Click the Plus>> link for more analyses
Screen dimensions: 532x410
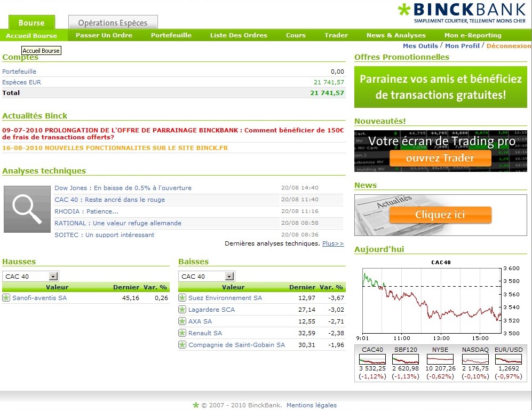click(x=333, y=243)
